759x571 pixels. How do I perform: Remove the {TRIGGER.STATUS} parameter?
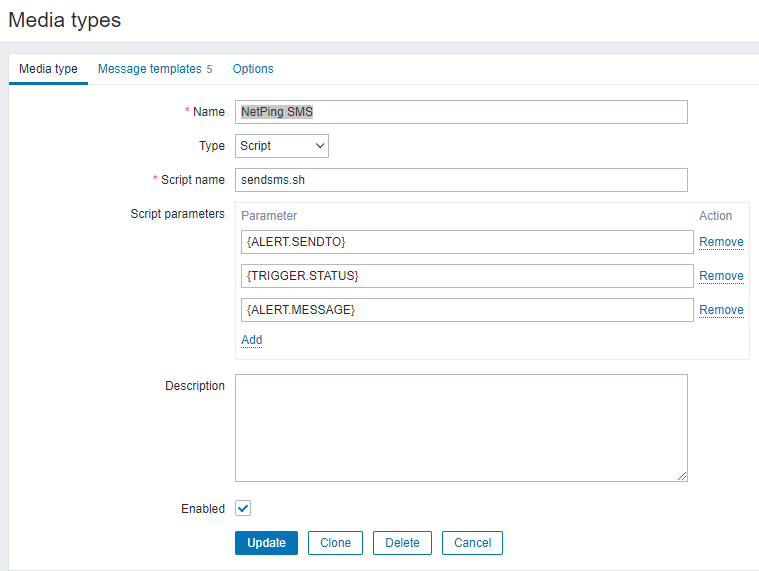click(720, 276)
